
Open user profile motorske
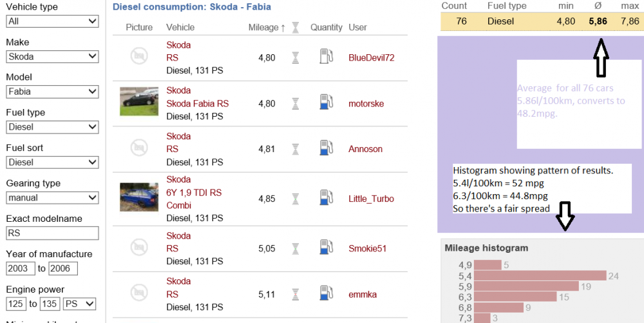pyautogui.click(x=366, y=104)
